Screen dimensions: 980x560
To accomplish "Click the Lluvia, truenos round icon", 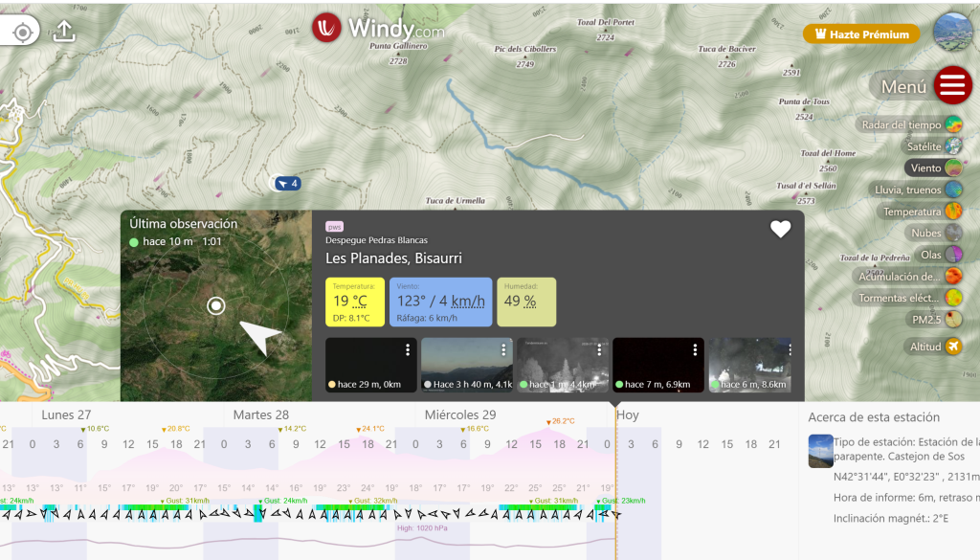I will point(954,190).
